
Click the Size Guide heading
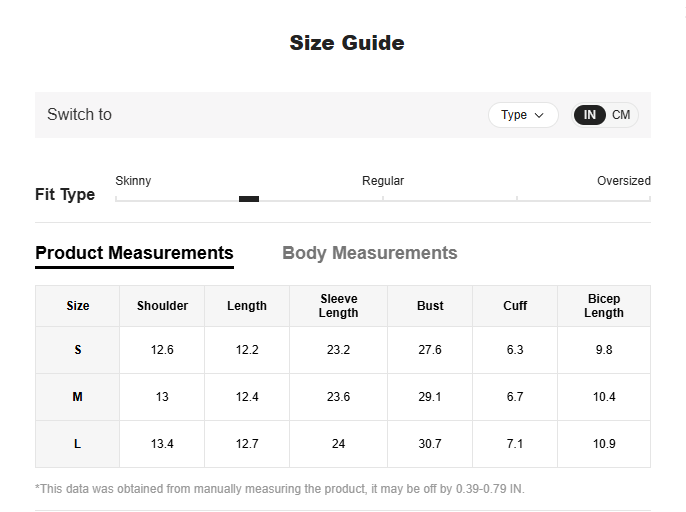pyautogui.click(x=347, y=43)
